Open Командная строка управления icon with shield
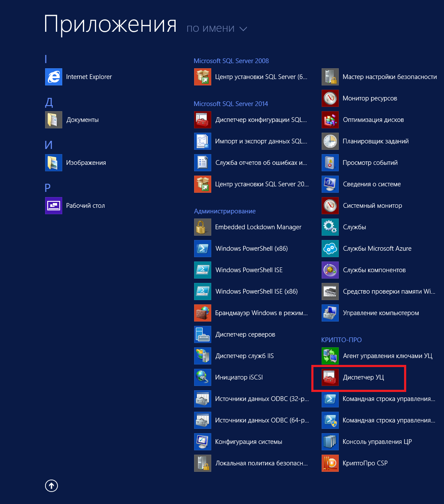 tap(330, 420)
